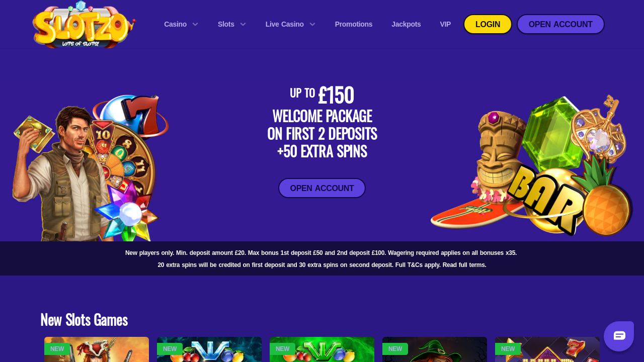This screenshot has width=644, height=362.
Task: Open the blue fruit slot game thumbnail
Action: point(209,349)
